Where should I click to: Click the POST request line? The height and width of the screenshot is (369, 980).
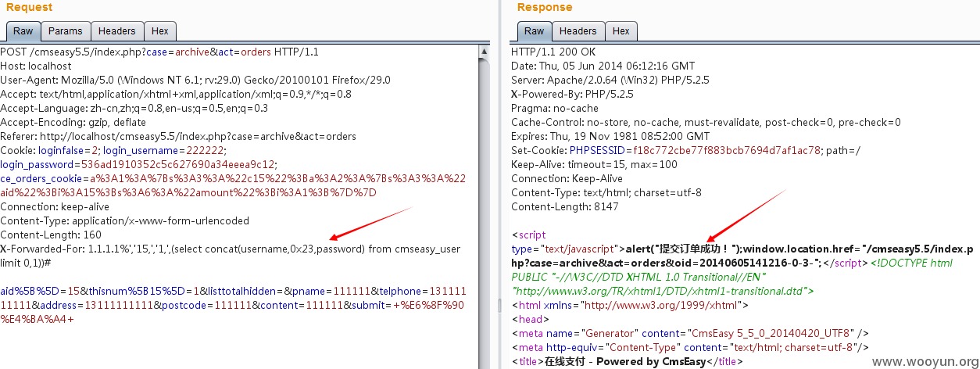(x=159, y=52)
